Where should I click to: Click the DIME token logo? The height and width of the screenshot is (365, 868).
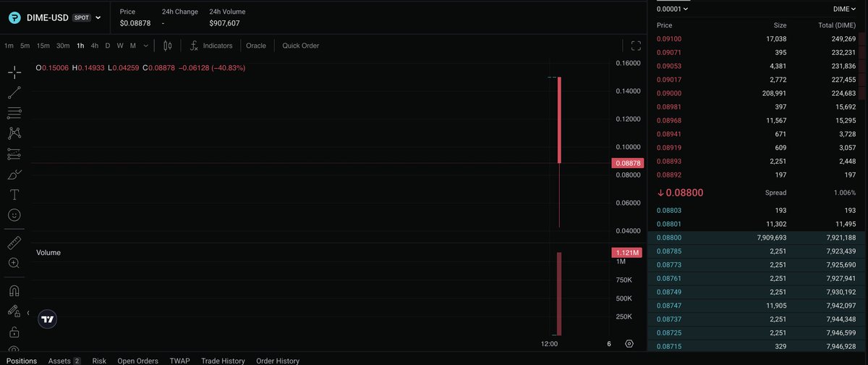tap(14, 17)
